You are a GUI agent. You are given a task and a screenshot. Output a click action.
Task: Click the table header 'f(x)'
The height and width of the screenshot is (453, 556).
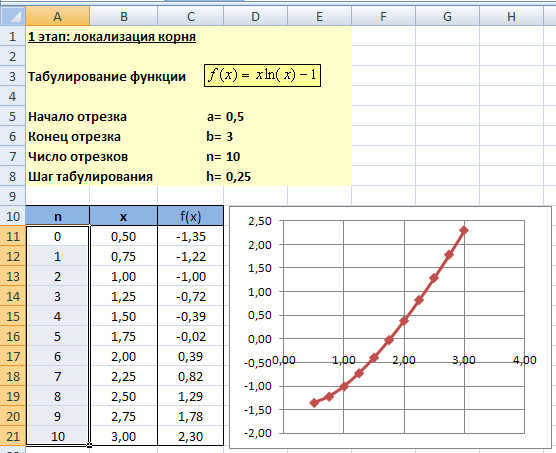[191, 216]
